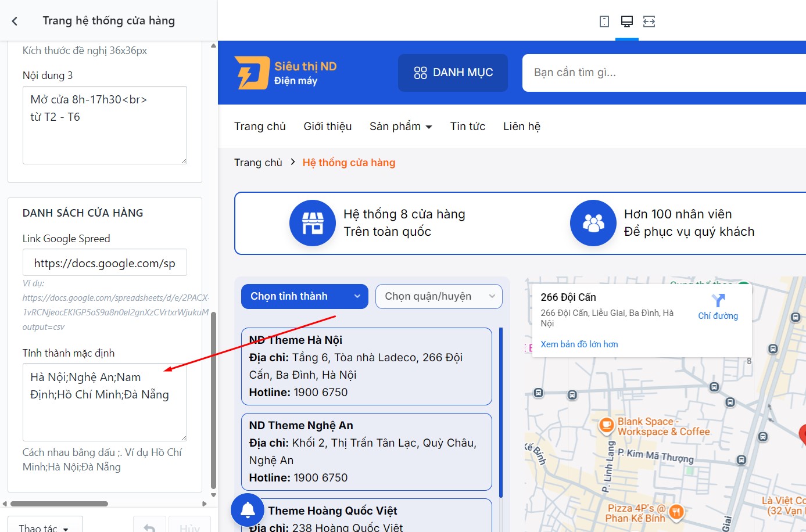Open 'Xem bản đồ lớn hơn' map link
The height and width of the screenshot is (532, 806).
(x=579, y=344)
